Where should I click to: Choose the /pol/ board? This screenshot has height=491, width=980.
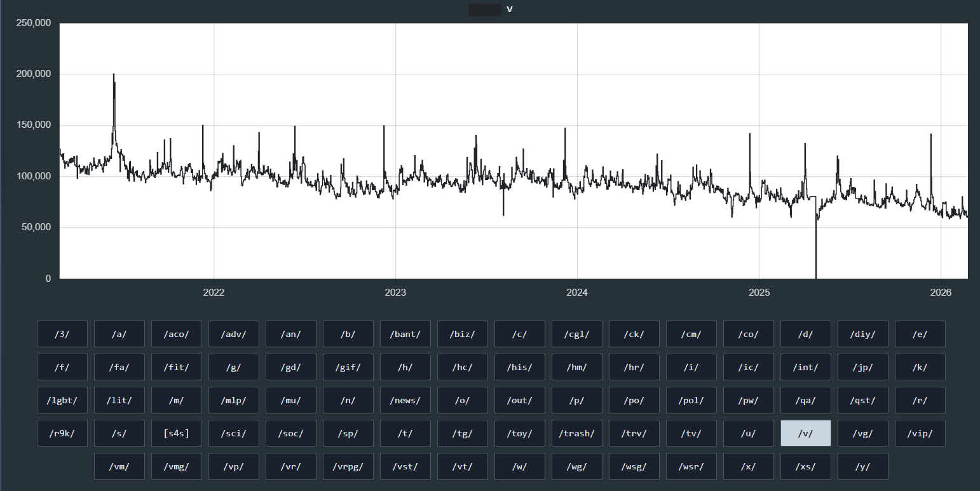click(x=691, y=400)
